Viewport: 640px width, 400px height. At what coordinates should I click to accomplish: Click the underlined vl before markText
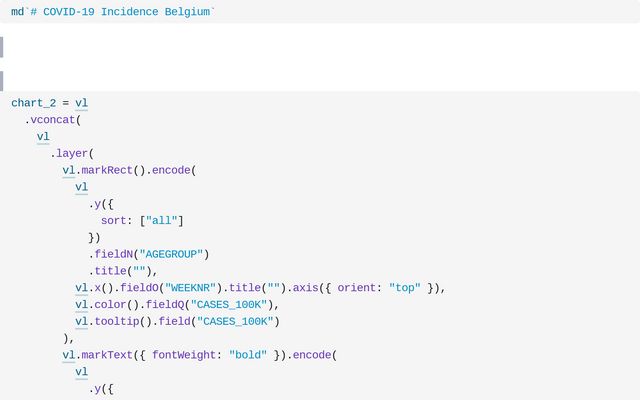click(68, 355)
